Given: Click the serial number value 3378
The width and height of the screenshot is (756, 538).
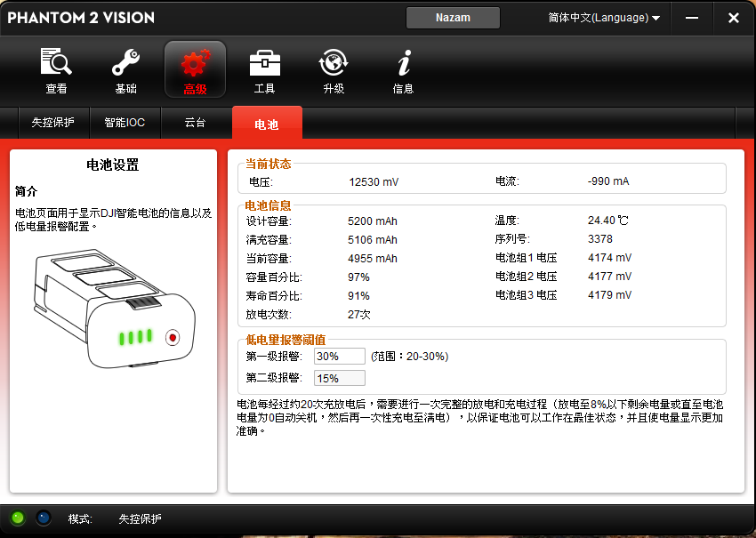Looking at the screenshot, I should pos(600,239).
